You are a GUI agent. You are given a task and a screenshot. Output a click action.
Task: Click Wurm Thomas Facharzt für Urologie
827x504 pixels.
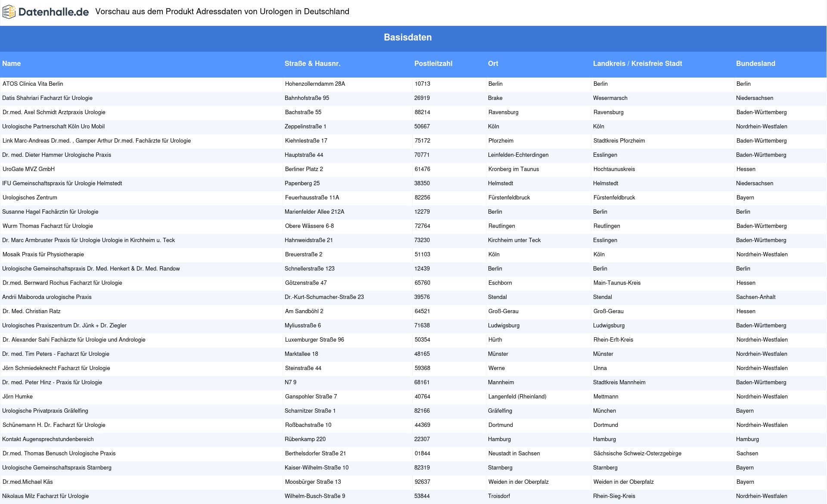tap(48, 226)
